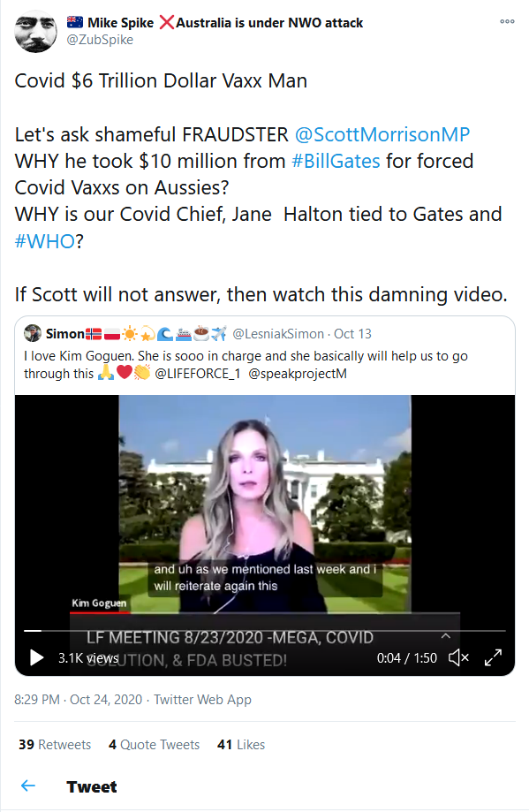View the 4 Quote Tweets
This screenshot has height=812, width=529.
click(154, 744)
